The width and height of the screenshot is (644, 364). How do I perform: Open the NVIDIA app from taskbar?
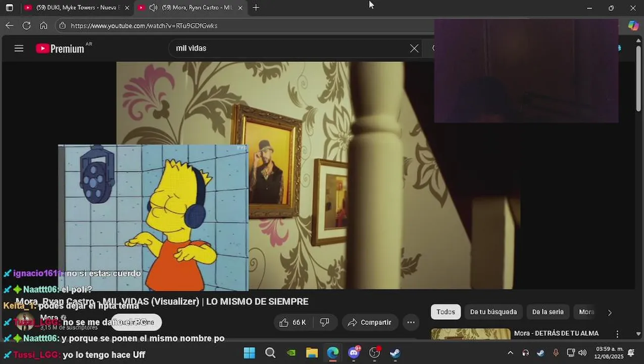click(291, 353)
